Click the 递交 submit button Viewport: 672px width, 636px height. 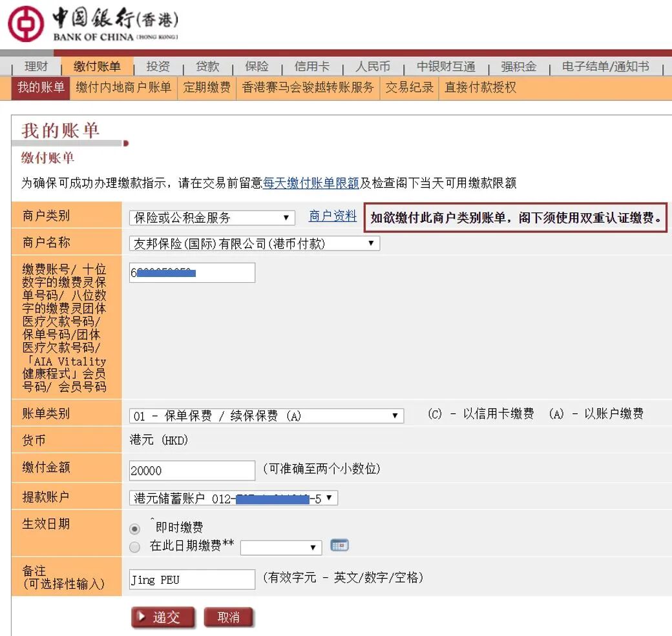163,617
